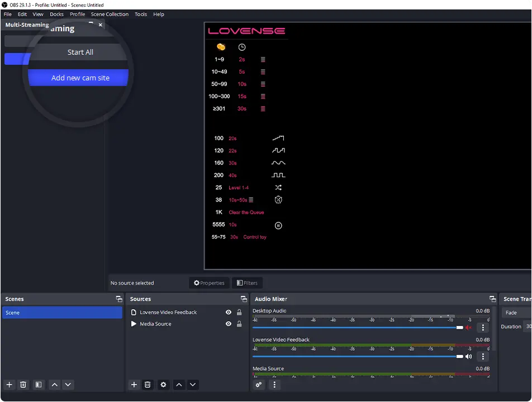Open the Edit menu
Screen dimensions: 532x402
click(22, 14)
